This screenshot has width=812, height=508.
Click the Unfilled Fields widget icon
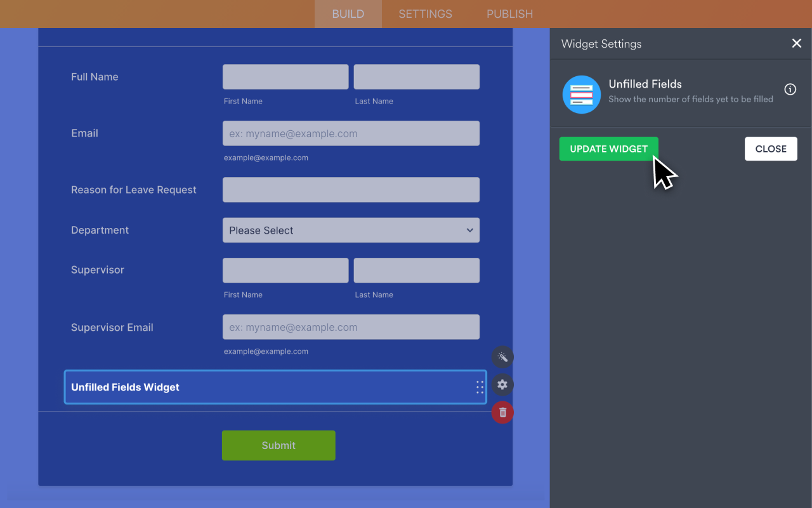pos(581,94)
